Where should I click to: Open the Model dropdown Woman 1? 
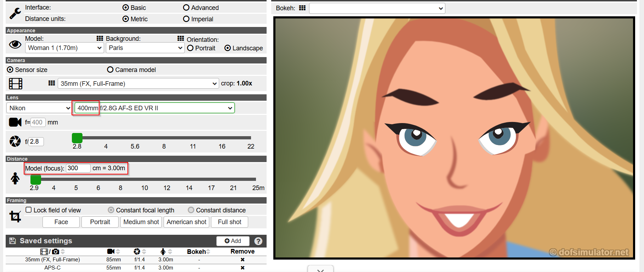coord(64,48)
